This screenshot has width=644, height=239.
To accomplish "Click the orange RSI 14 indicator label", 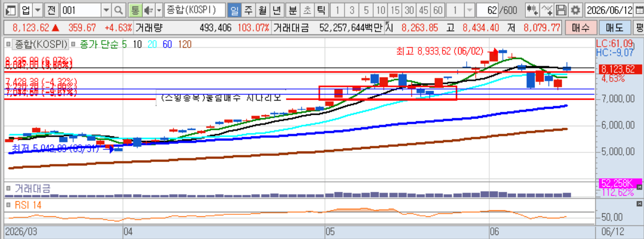I will (x=28, y=205).
